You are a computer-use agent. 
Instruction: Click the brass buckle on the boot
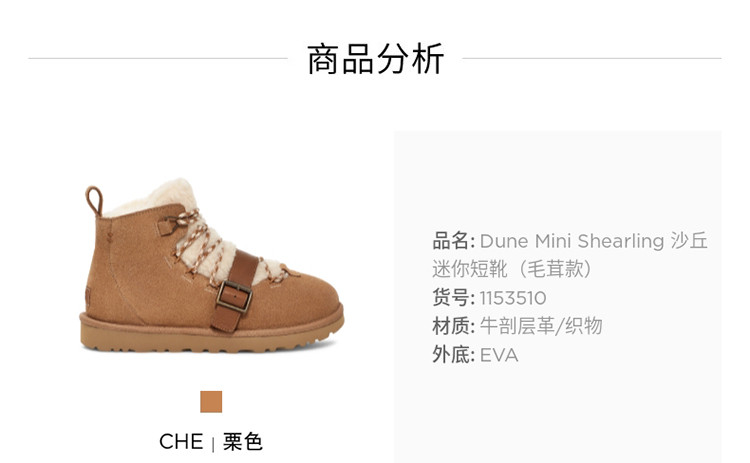[234, 297]
